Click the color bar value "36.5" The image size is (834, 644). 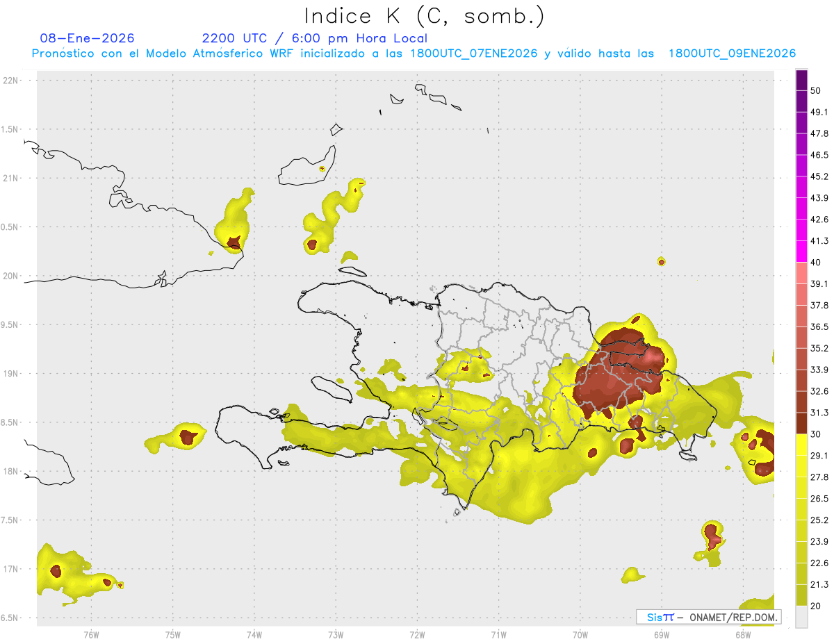[819, 327]
